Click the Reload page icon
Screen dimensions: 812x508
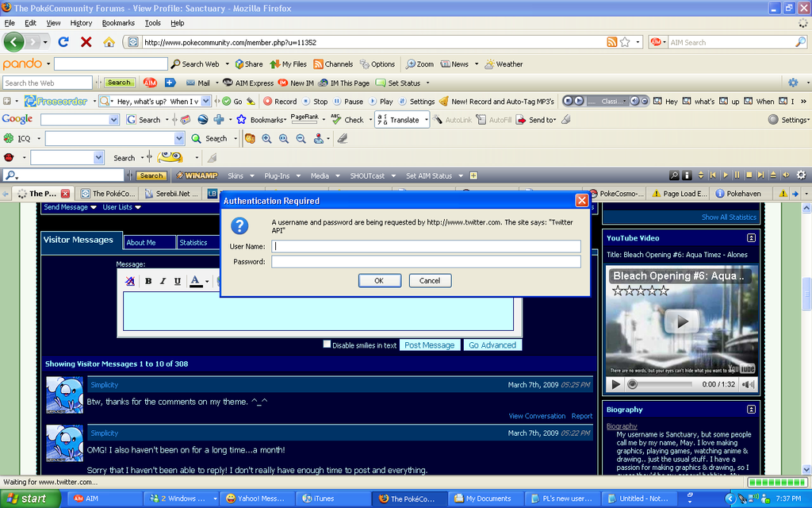[63, 42]
